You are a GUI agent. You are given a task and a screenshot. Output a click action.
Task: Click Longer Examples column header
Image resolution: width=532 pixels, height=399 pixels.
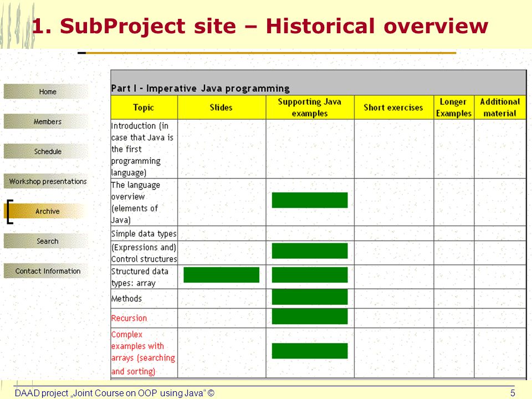(454, 108)
